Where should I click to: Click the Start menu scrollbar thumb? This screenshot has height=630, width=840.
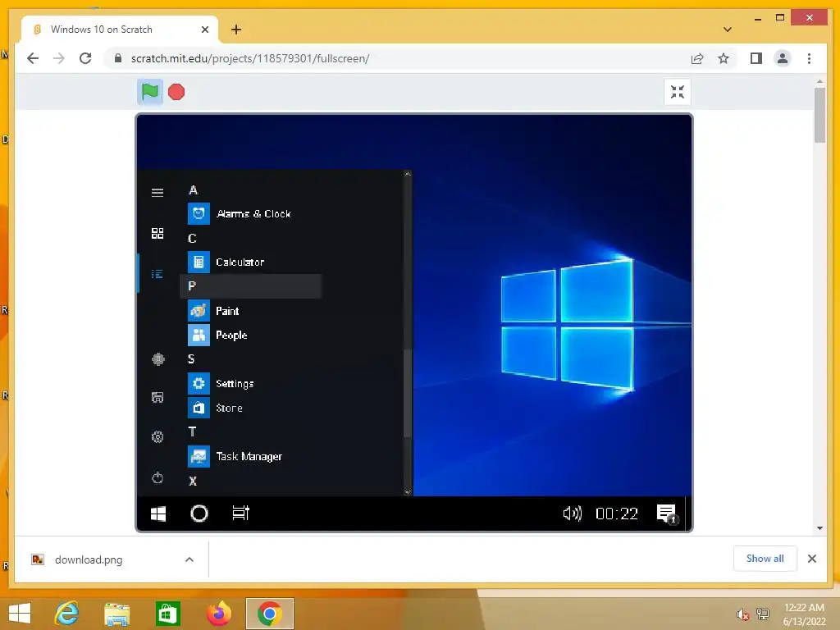pyautogui.click(x=408, y=393)
